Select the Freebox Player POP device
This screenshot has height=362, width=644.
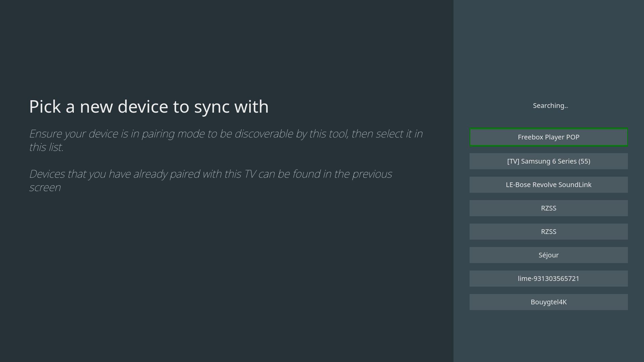(548, 137)
